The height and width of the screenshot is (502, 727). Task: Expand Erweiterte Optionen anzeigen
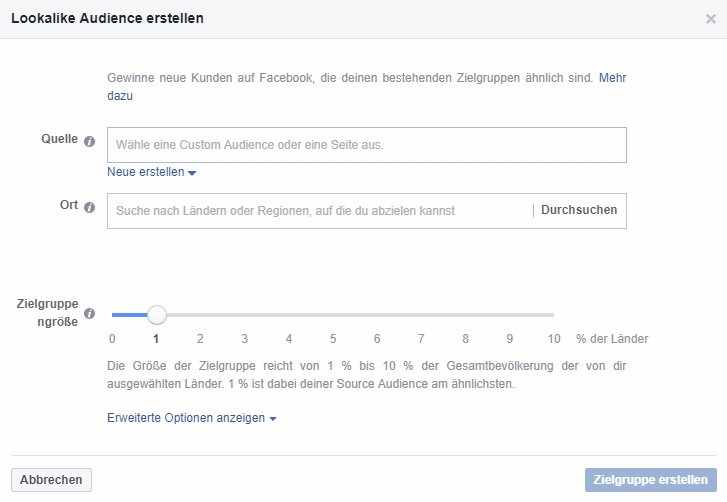click(191, 418)
